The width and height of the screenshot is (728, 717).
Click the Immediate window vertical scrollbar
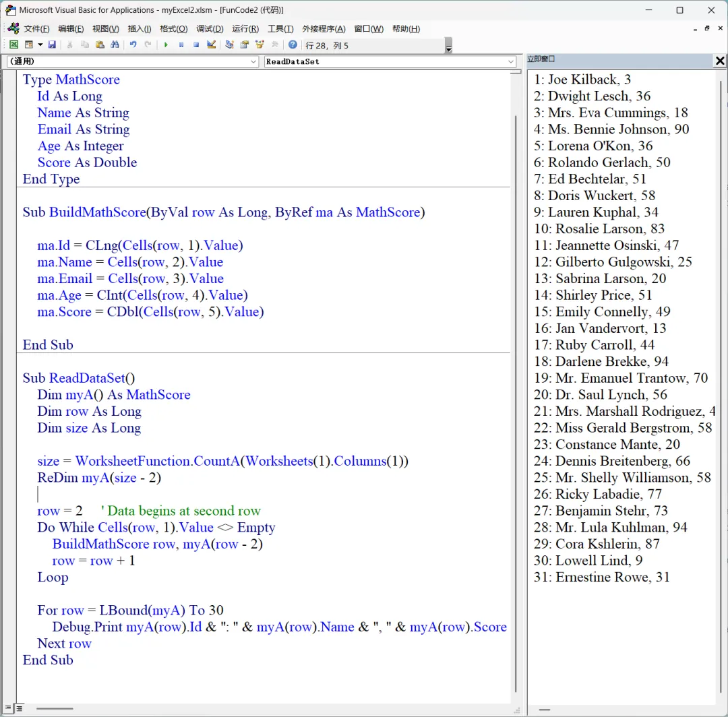click(x=721, y=385)
